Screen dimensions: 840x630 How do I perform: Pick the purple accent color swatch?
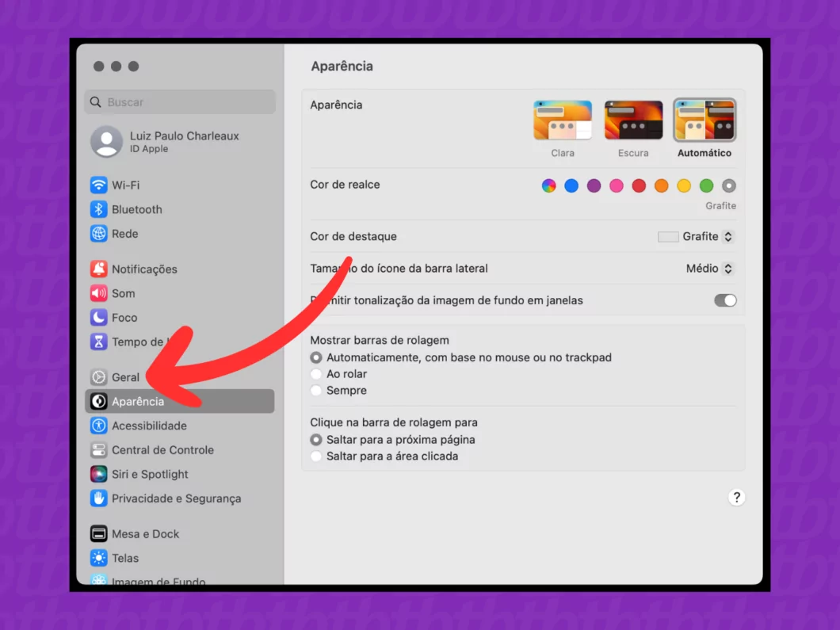(594, 186)
